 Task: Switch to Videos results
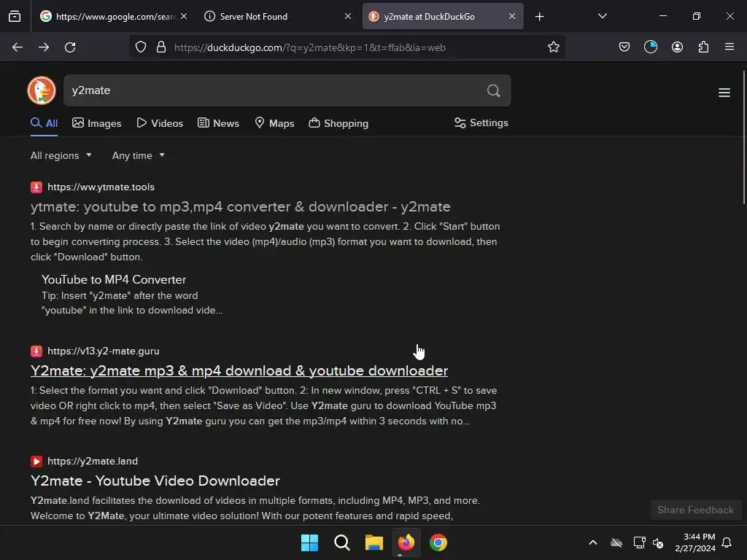[x=160, y=123]
